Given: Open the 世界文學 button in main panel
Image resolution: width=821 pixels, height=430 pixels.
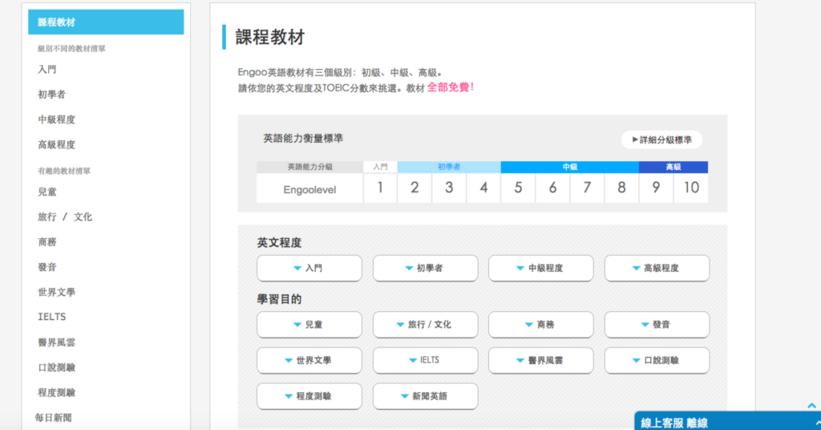Looking at the screenshot, I should (309, 360).
